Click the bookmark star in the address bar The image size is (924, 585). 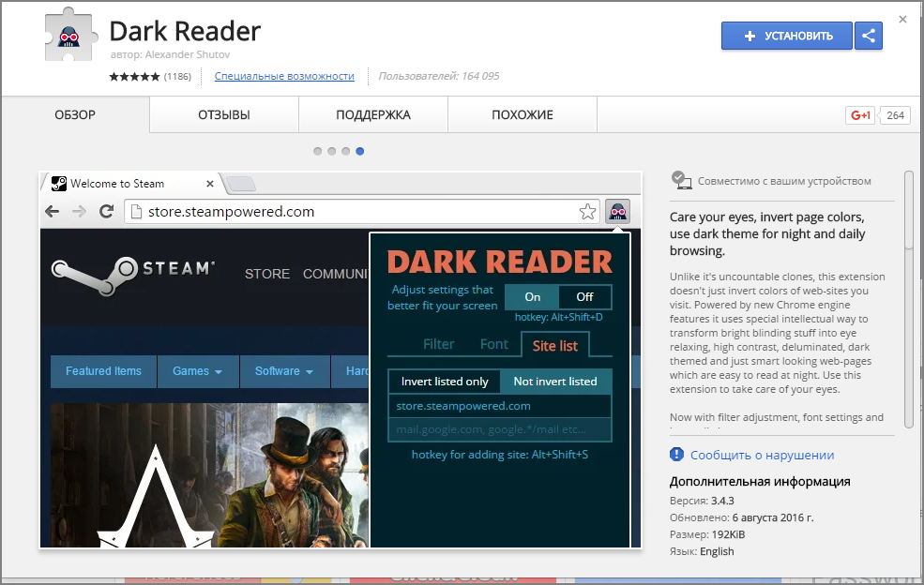tap(588, 212)
